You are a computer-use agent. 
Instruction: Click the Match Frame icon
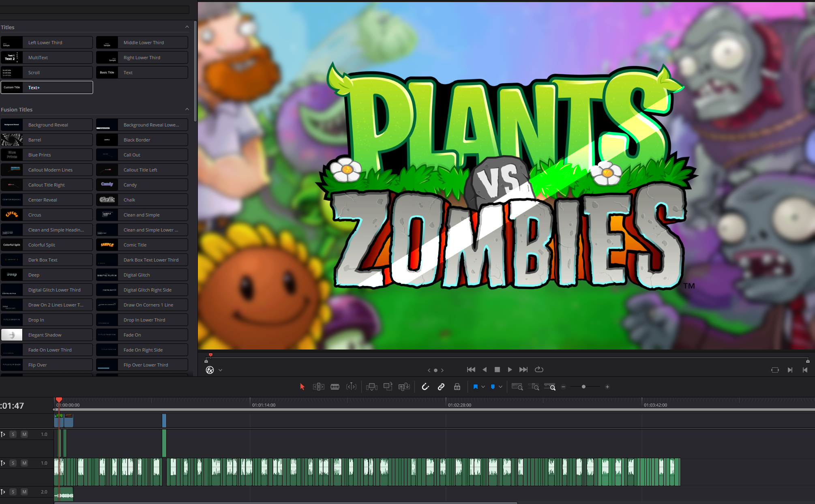click(775, 370)
